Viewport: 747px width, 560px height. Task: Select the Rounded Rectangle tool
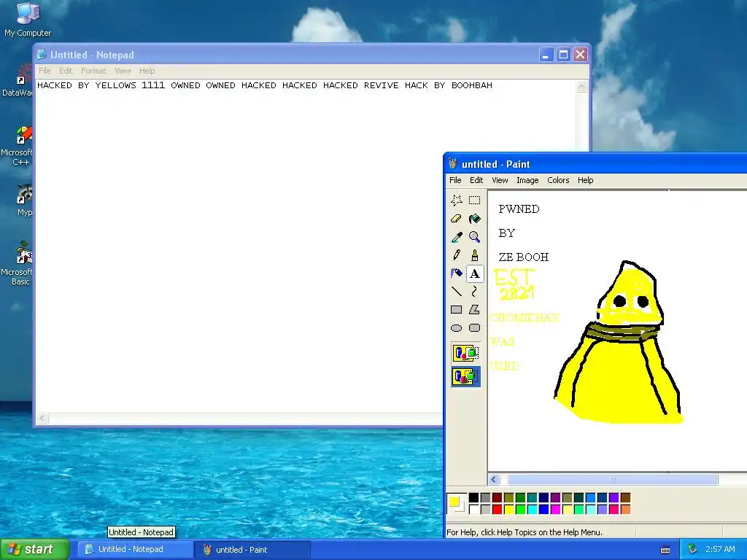pos(474,328)
